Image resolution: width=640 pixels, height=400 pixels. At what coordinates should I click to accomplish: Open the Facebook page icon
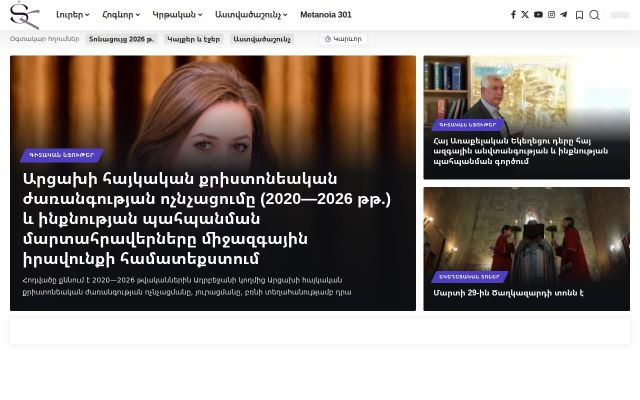(513, 15)
